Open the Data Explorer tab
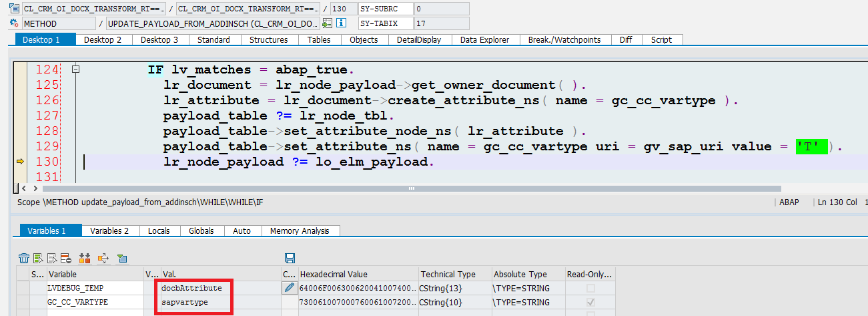Image resolution: width=868 pixels, height=316 pixels. pyautogui.click(x=485, y=39)
